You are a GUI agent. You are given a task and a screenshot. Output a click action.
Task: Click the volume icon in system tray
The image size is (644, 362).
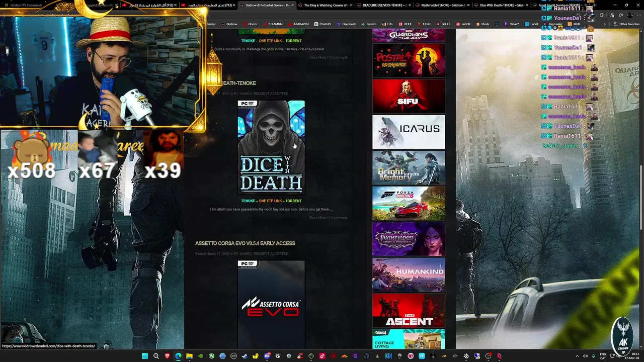[585, 356]
